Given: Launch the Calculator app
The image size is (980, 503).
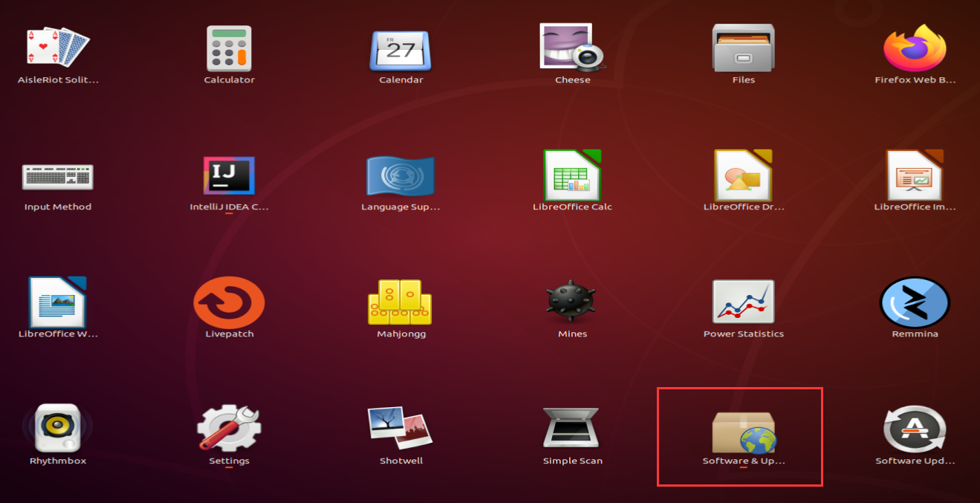Looking at the screenshot, I should [x=229, y=48].
